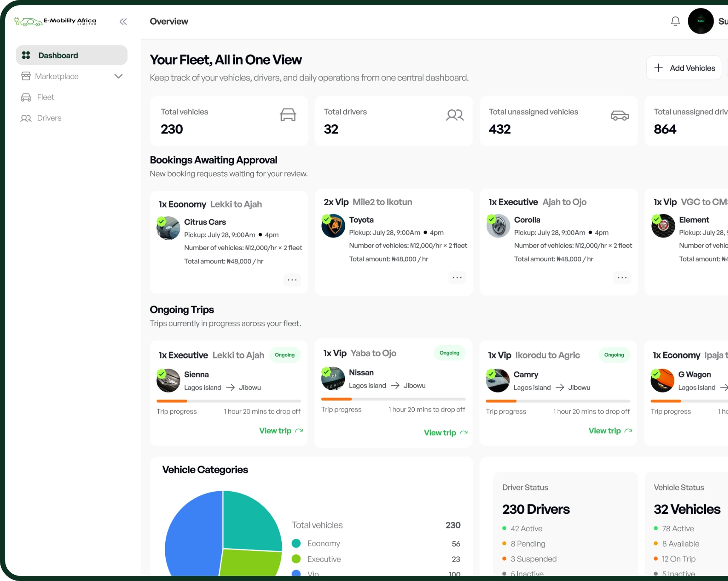View trip for Nissan Yaba to Ojo
This screenshot has height=581, width=728.
[x=446, y=432]
